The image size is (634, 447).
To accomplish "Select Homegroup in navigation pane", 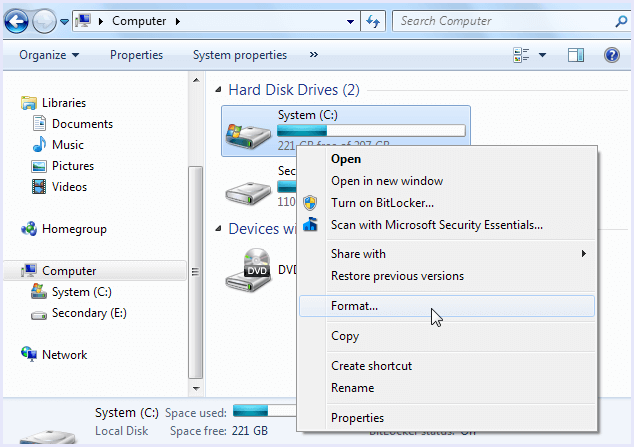I will tap(74, 229).
